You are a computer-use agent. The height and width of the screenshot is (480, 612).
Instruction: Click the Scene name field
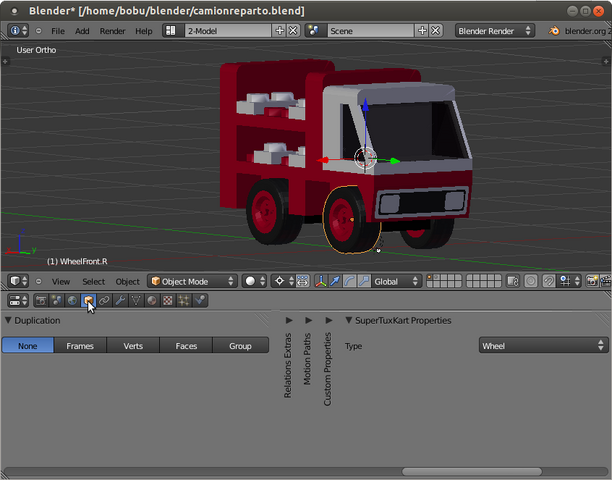click(370, 30)
